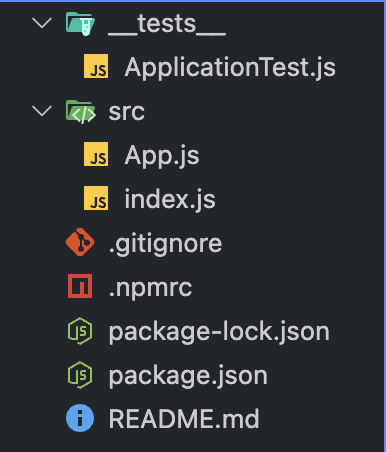The width and height of the screenshot is (386, 452).
Task: Open the ApplicationTest.js file
Action: tap(230, 68)
